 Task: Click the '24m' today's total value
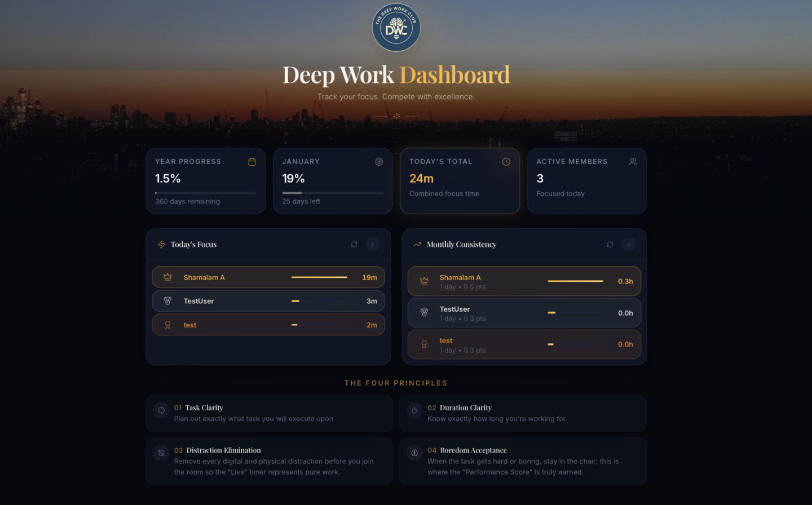[421, 179]
